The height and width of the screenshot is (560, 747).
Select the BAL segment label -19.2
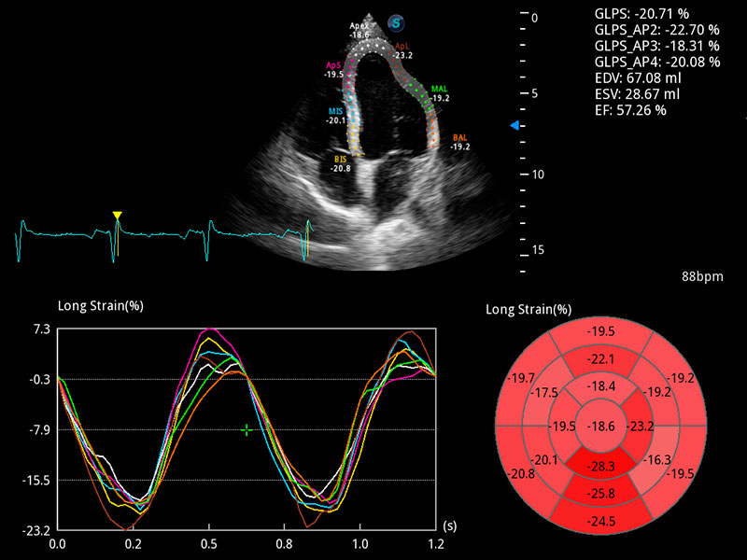pyautogui.click(x=460, y=143)
